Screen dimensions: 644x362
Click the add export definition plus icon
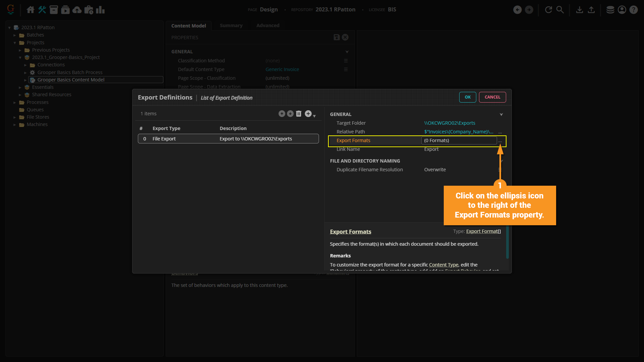(x=308, y=114)
